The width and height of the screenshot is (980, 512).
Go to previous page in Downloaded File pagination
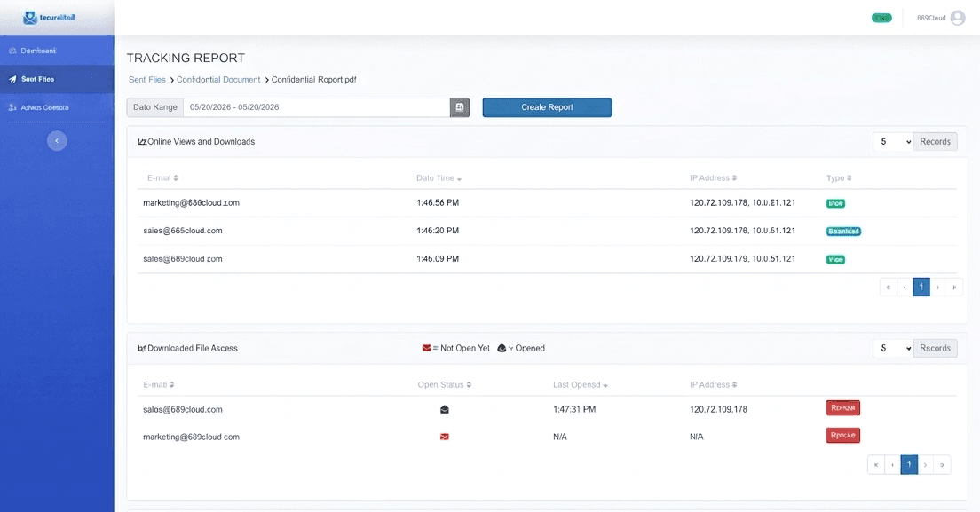(892, 465)
